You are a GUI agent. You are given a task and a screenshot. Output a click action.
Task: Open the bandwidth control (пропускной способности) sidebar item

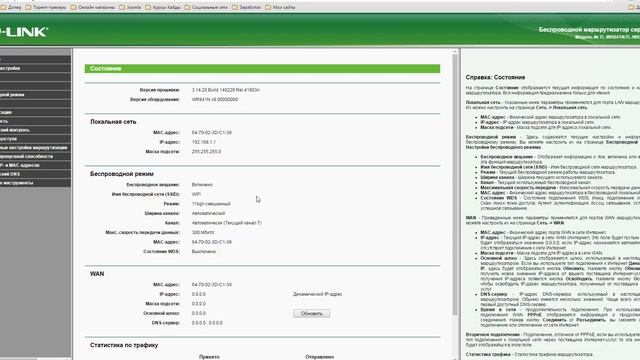pyautogui.click(x=35, y=156)
